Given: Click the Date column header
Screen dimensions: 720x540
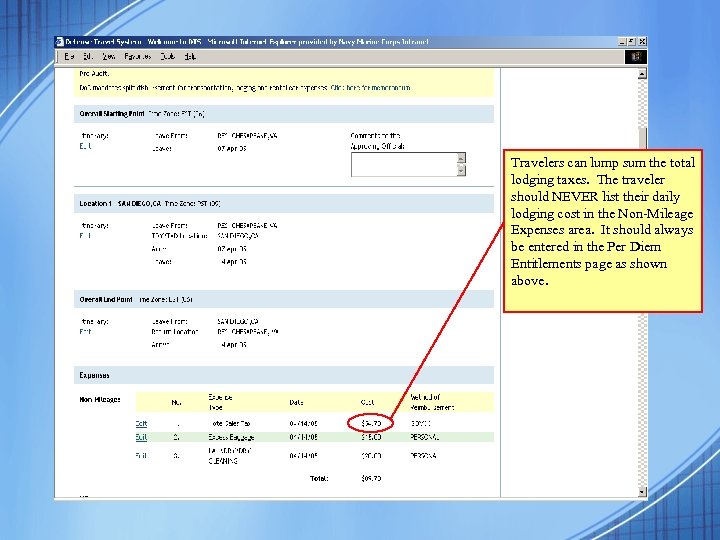Looking at the screenshot, I should click(x=296, y=402).
